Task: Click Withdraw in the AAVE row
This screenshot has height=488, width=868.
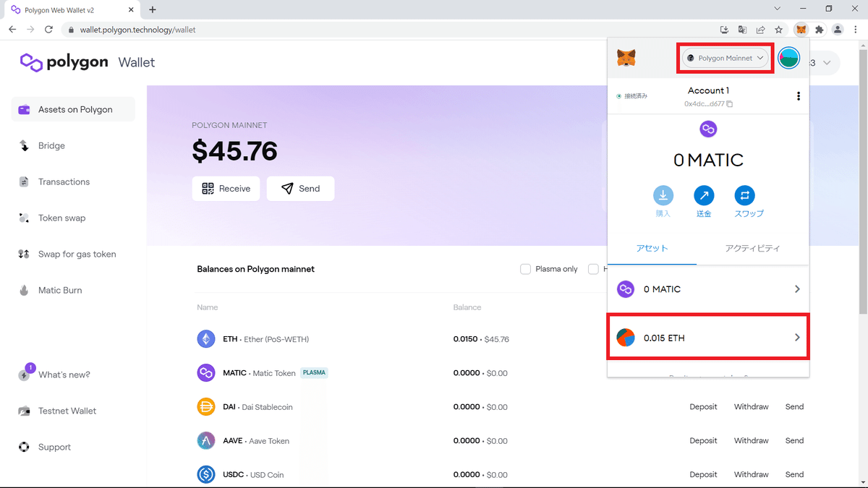Action: [751, 440]
